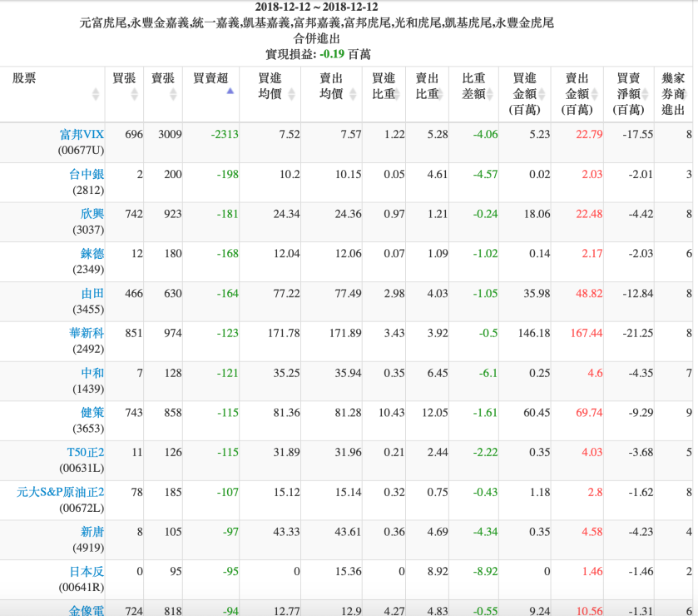Sort by 買進均價 column sort arrows
Screen dimensions: 698x616
[x=291, y=94]
